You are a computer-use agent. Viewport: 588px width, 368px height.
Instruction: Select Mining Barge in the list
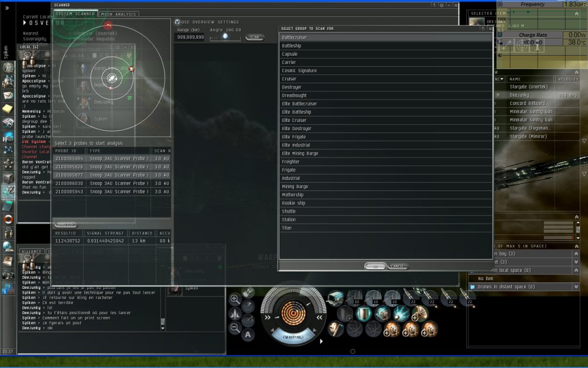(385, 186)
